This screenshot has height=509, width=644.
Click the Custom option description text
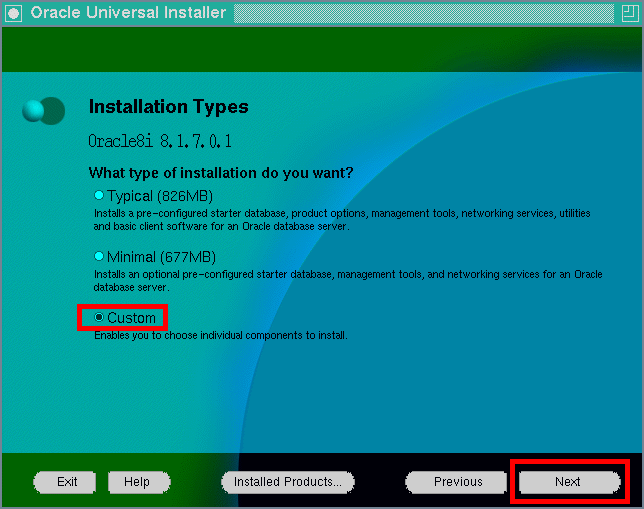[220, 336]
